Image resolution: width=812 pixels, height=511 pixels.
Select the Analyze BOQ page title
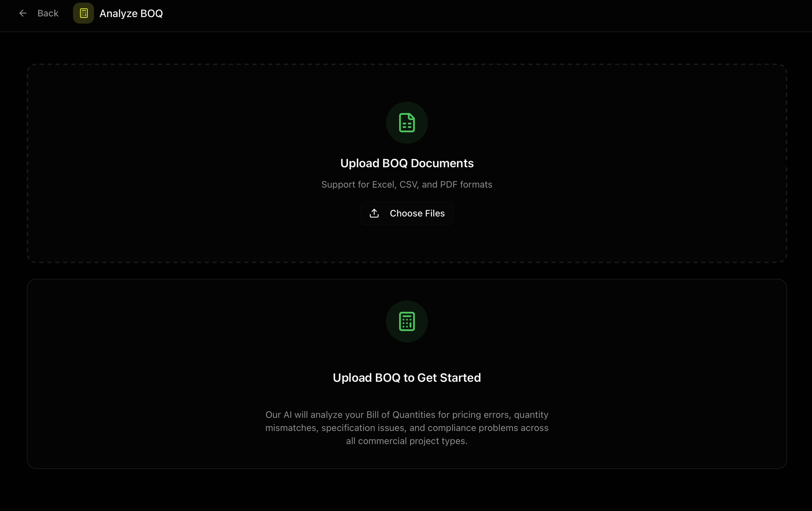[131, 13]
